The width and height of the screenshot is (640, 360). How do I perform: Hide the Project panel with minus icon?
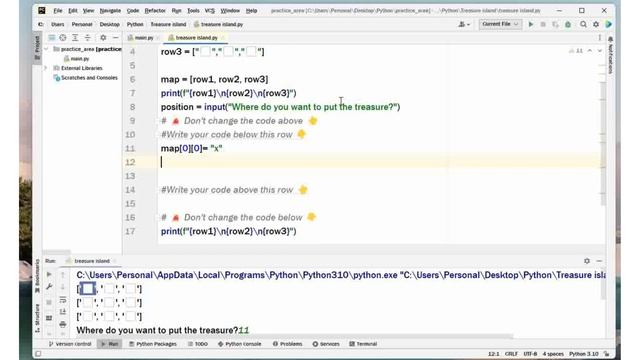click(x=116, y=38)
